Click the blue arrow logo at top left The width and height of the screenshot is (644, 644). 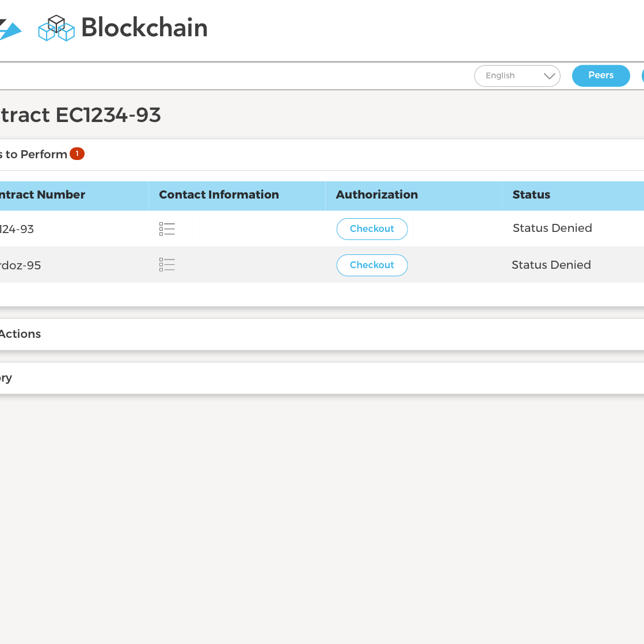[x=10, y=29]
